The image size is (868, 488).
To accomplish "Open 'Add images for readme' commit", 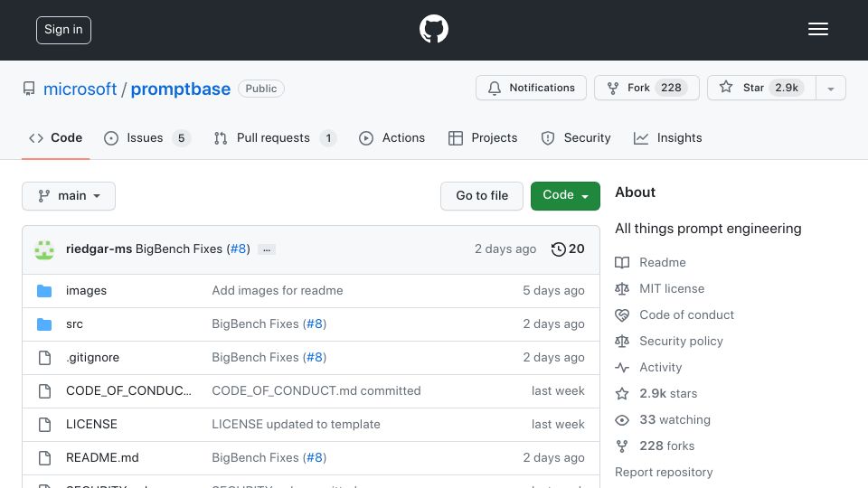I will pyautogui.click(x=278, y=290).
